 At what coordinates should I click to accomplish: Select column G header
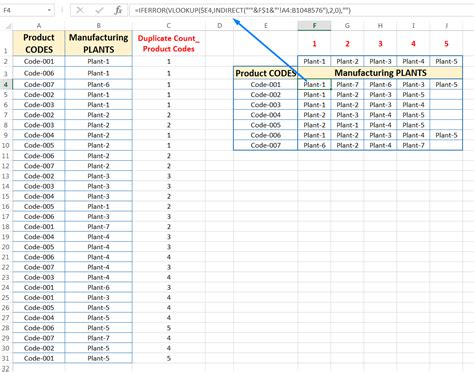(x=347, y=26)
